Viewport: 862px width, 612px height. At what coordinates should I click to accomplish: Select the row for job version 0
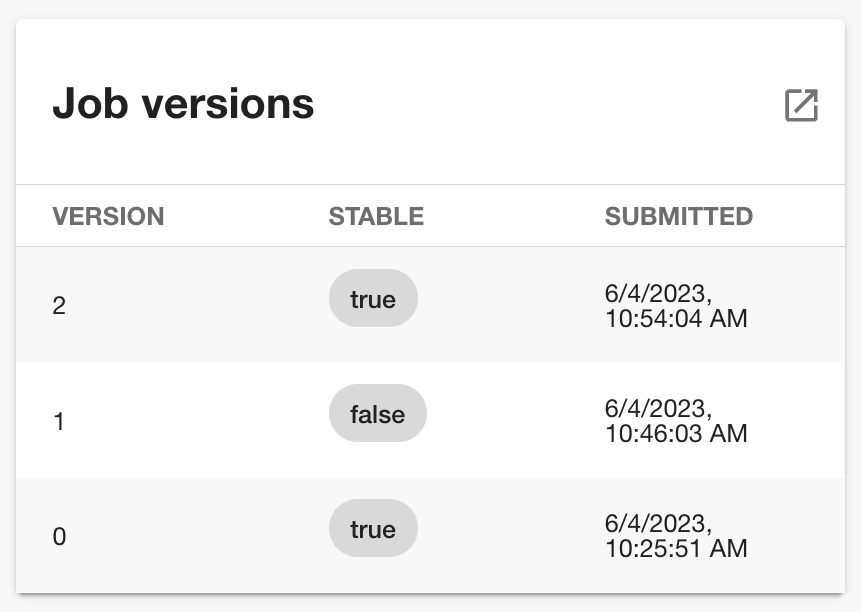(430, 536)
